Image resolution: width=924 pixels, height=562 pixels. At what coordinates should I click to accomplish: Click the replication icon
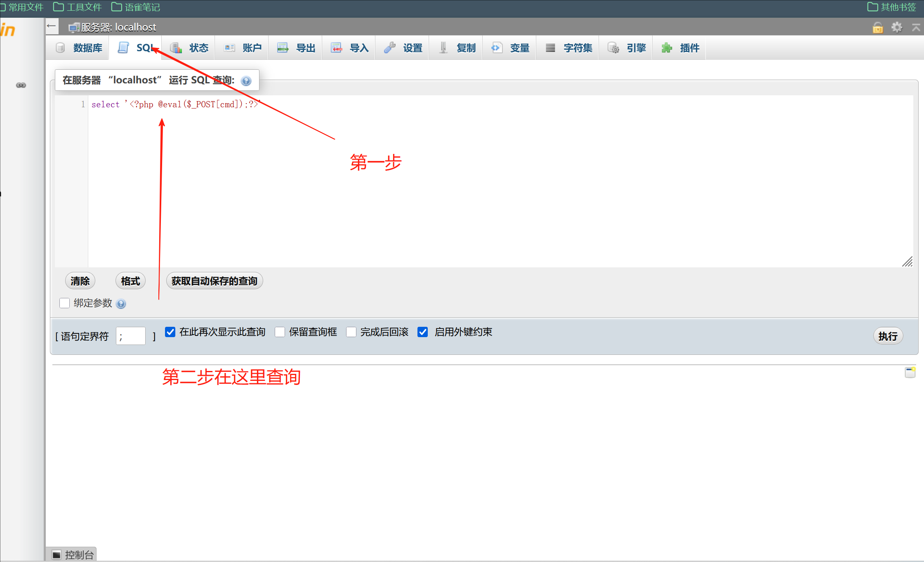click(x=443, y=47)
